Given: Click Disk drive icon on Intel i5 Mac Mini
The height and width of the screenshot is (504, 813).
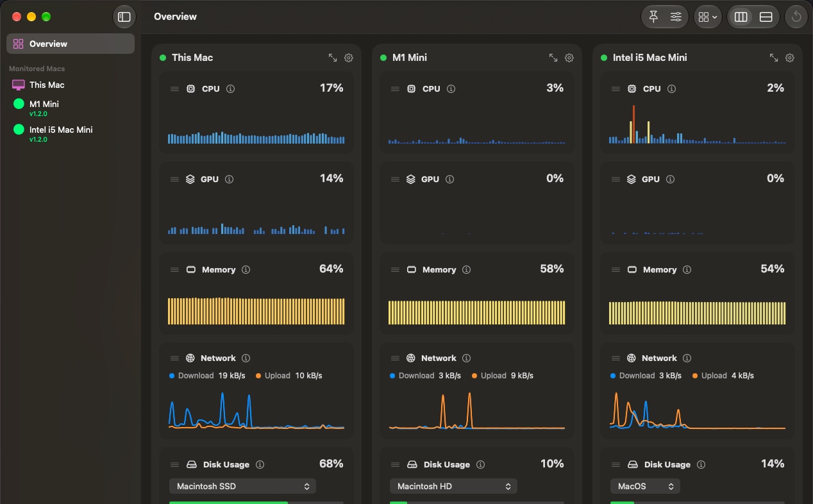Looking at the screenshot, I should tap(632, 465).
